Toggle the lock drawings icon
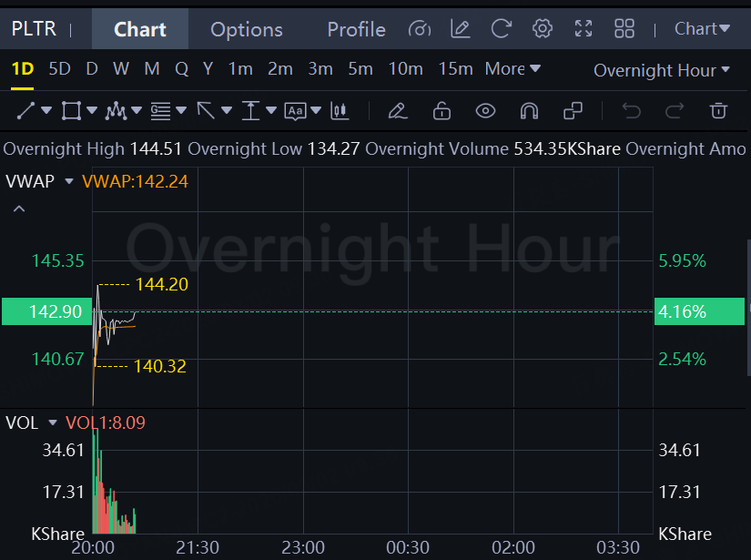 (x=441, y=111)
